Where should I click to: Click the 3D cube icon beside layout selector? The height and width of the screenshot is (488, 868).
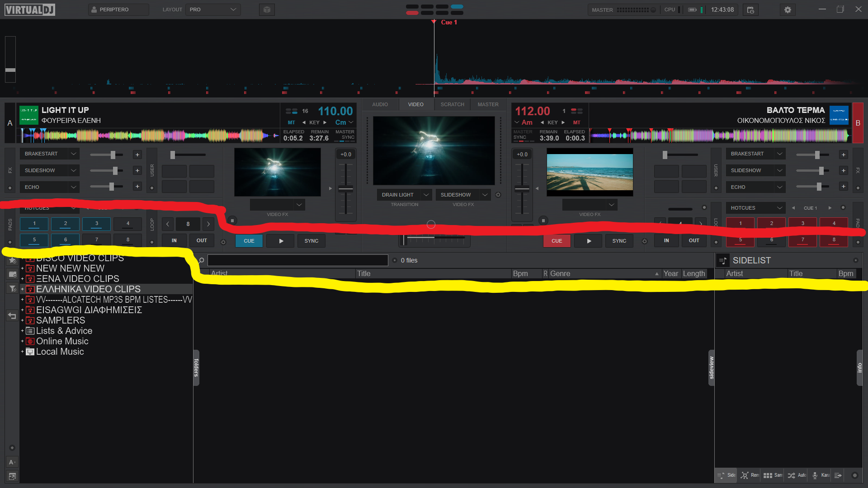tap(267, 9)
